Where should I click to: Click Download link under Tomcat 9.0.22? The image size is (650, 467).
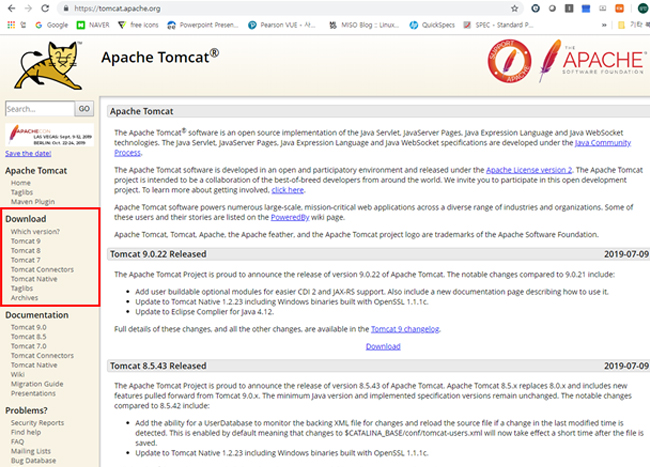[383, 347]
